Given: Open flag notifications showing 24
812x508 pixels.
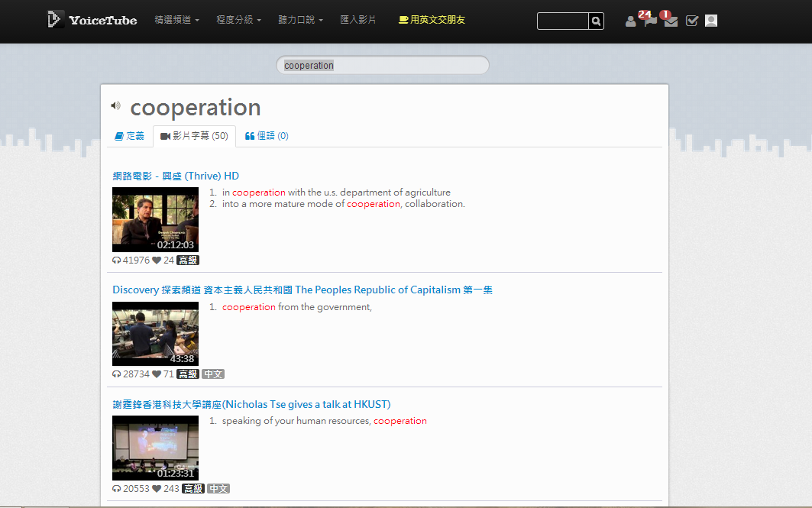Looking at the screenshot, I should tap(650, 21).
